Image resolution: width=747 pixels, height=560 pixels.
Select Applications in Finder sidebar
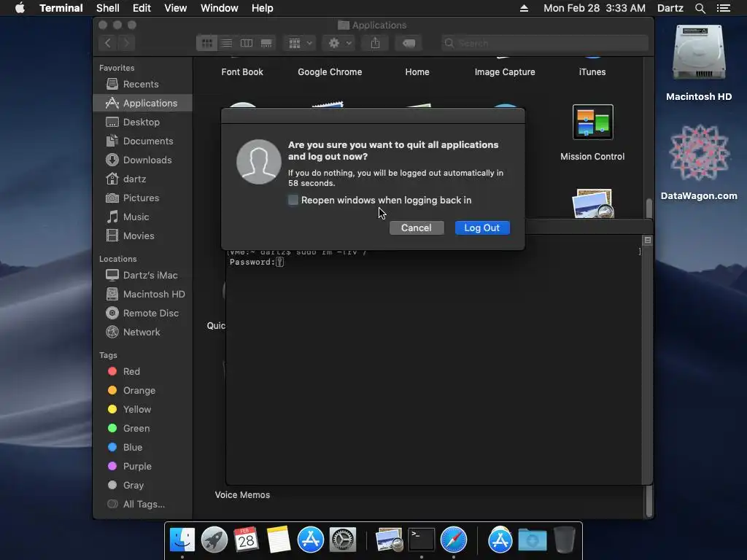coord(142,103)
